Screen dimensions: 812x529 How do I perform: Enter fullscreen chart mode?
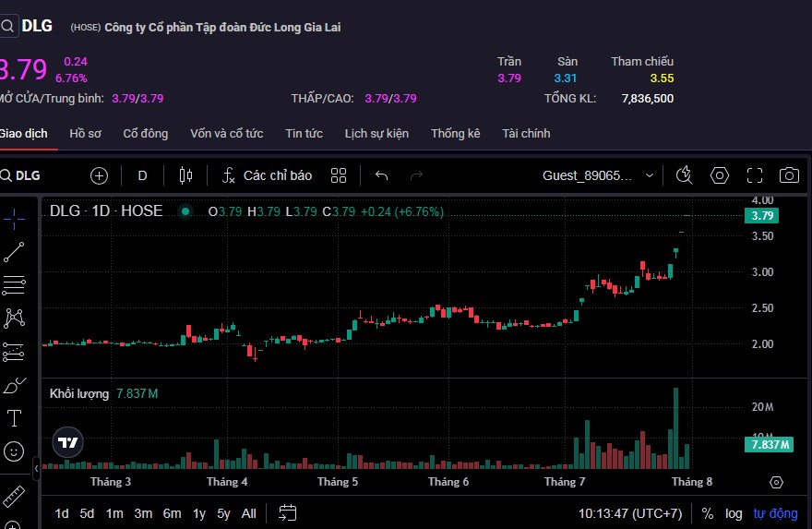(754, 175)
